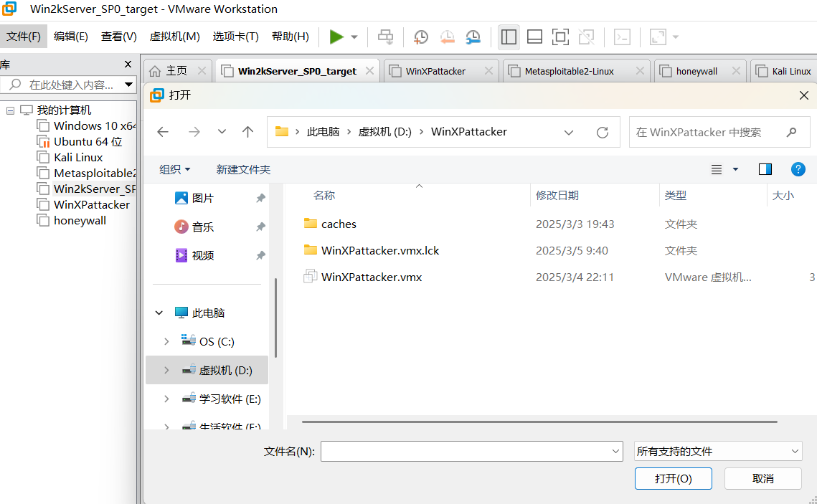Switch to the WinXPattacker tab
817x504 pixels.
(435, 71)
